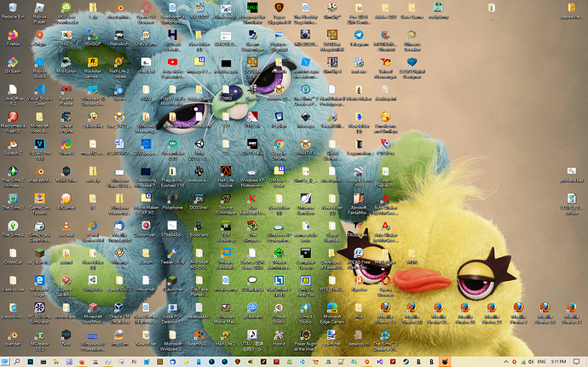
Task: Select the Telegram desktop icon
Action: tap(359, 38)
